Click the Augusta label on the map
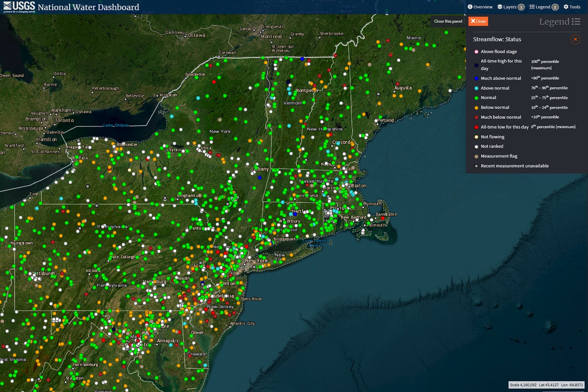The width and height of the screenshot is (588, 392). click(x=403, y=88)
